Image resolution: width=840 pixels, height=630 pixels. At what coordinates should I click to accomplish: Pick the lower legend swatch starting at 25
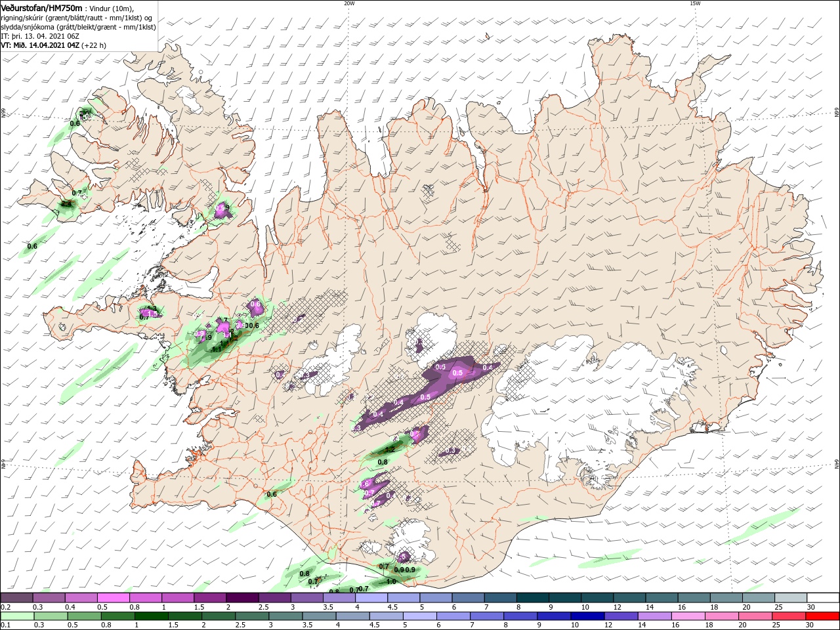click(x=788, y=616)
